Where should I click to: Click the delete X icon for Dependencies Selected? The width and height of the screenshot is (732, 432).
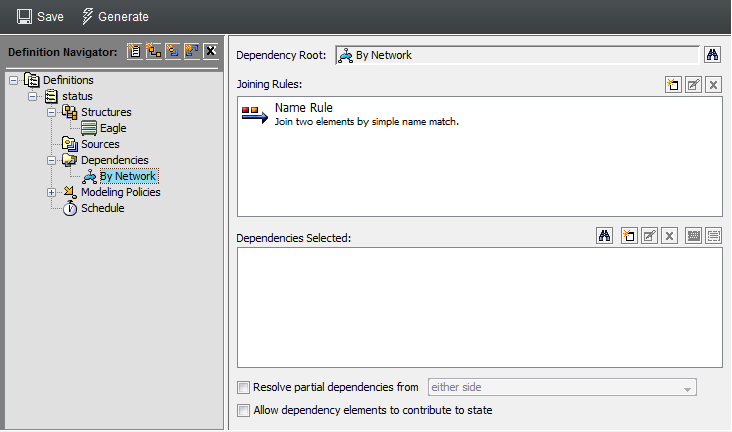669,236
